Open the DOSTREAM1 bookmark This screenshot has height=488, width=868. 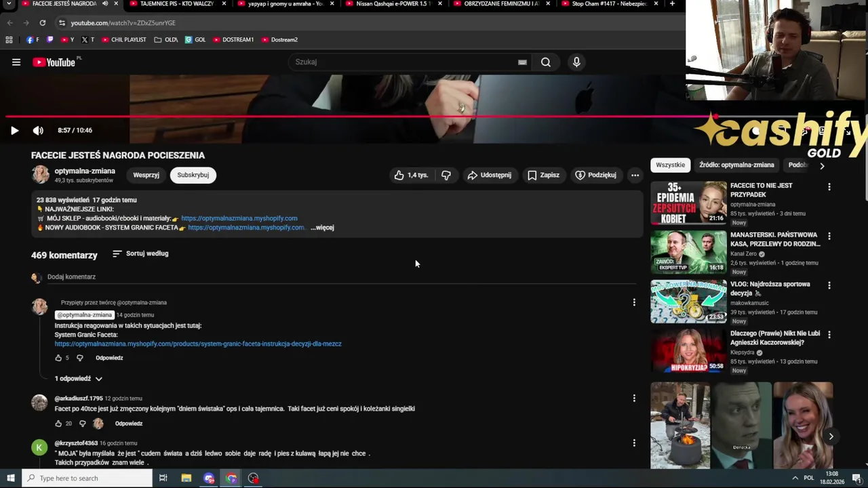pyautogui.click(x=233, y=40)
